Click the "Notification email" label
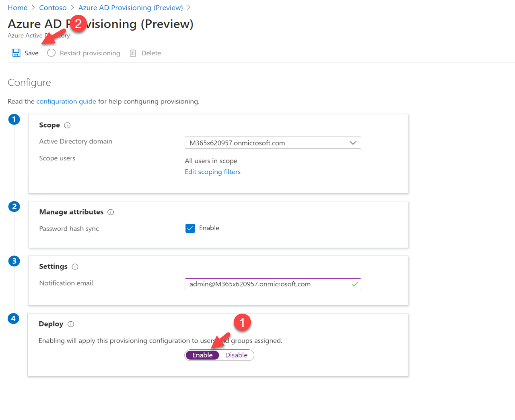This screenshot has width=515, height=420. click(66, 283)
